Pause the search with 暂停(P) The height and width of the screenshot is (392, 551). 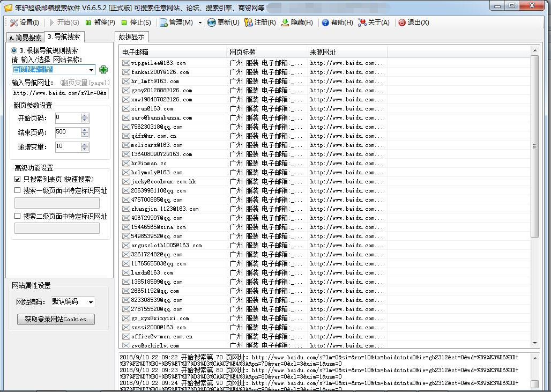tap(100, 23)
